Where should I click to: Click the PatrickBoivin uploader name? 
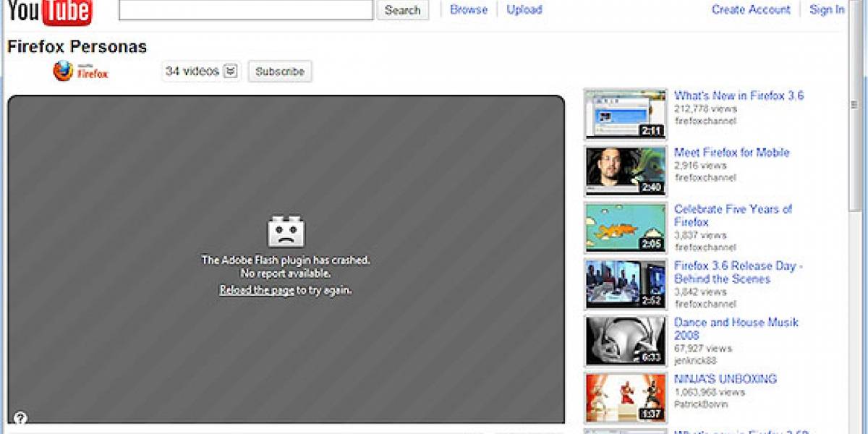pos(702,404)
